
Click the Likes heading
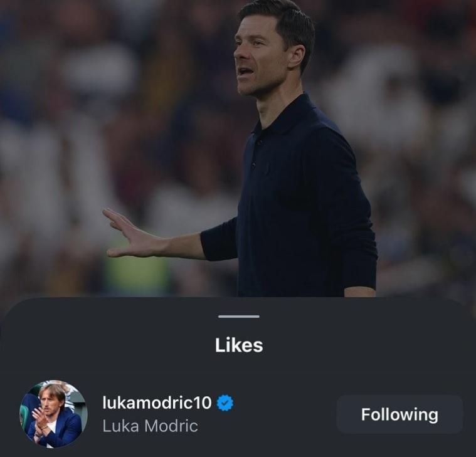(239, 345)
